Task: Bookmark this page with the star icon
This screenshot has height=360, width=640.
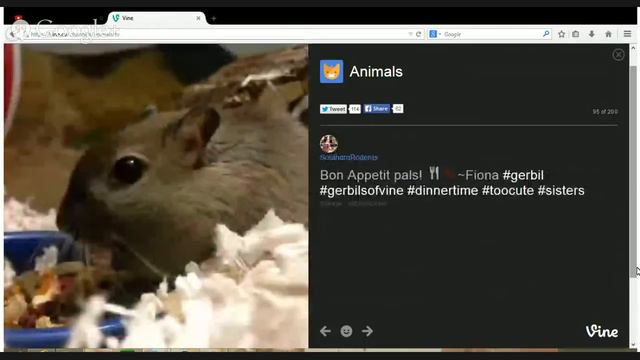Action: click(x=562, y=34)
